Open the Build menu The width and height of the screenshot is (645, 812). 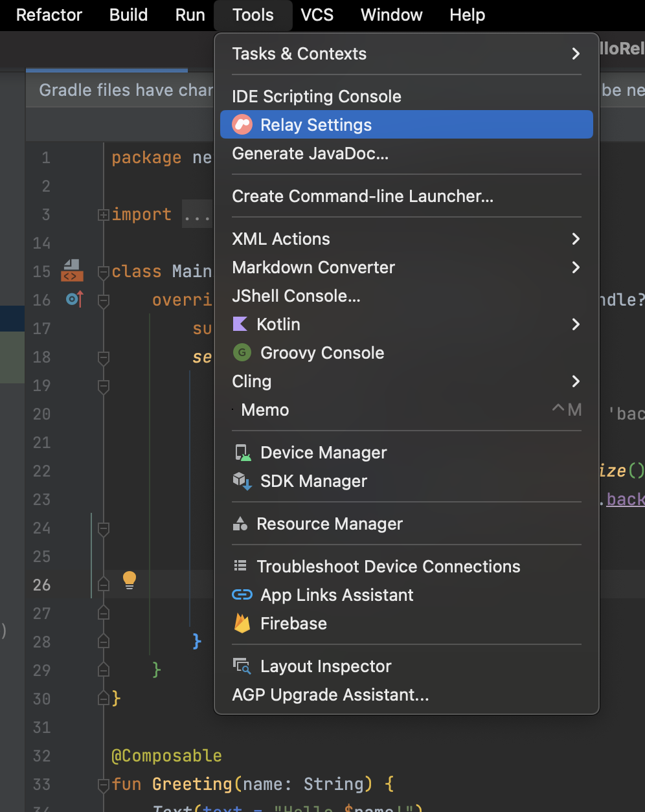(128, 15)
